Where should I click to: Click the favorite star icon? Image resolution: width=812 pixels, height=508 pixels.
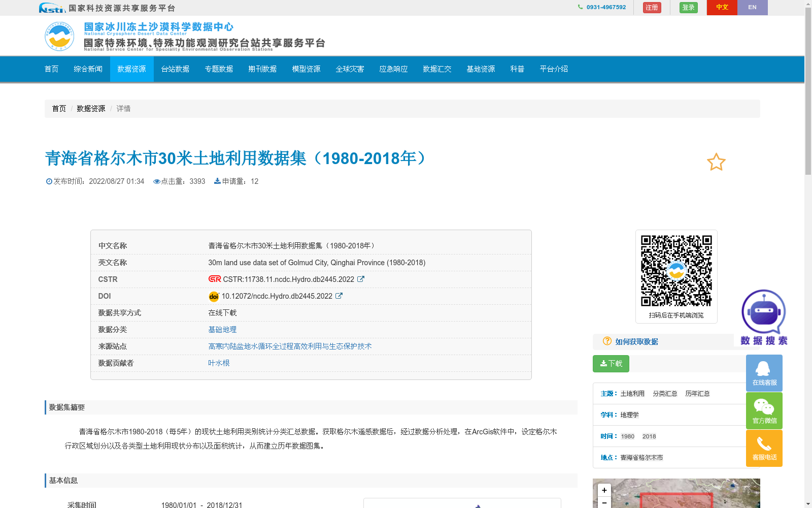click(716, 162)
